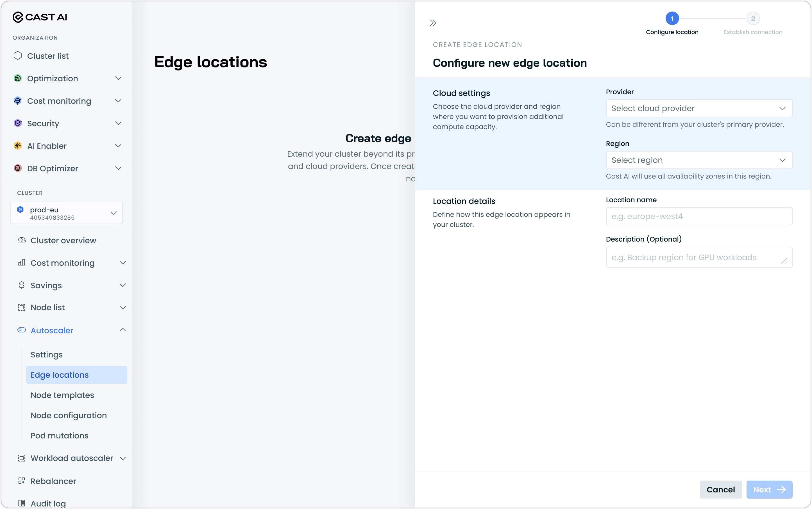Collapse the side panel with double-chevron icon

pyautogui.click(x=433, y=23)
